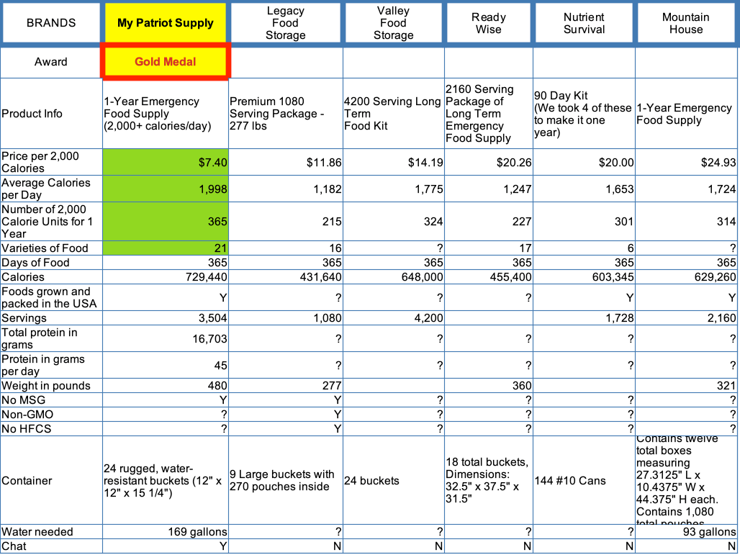740x560 pixels.
Task: Select the 1,728 servings cell
Action: tap(585, 318)
